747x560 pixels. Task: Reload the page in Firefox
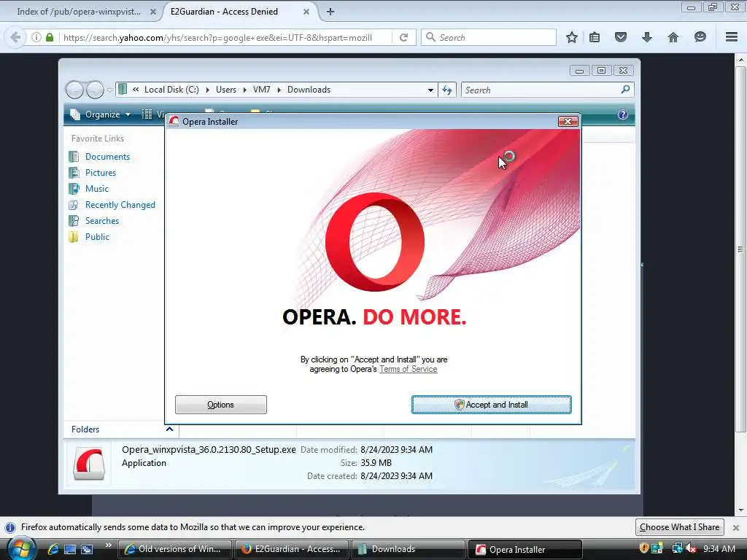coord(404,37)
